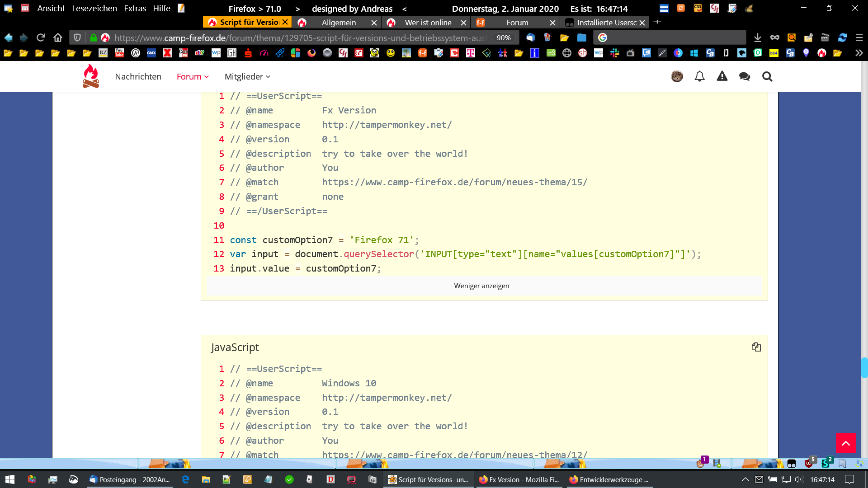The width and height of the screenshot is (868, 488).
Task: Switch to the Wer ist online tab
Action: click(428, 23)
